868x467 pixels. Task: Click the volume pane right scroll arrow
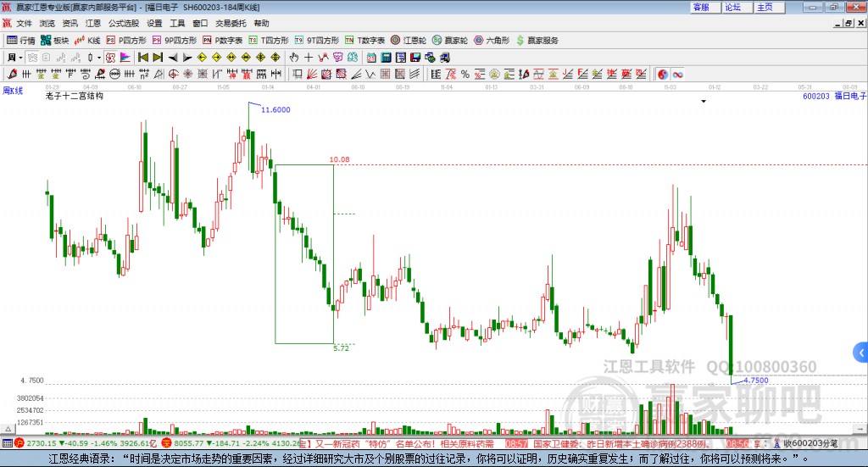coord(860,428)
